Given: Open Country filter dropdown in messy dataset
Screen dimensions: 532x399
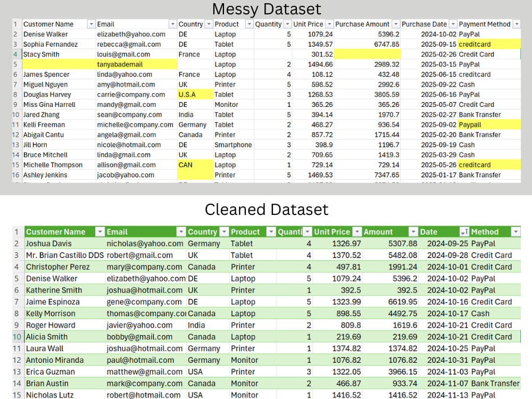Looking at the screenshot, I should [x=209, y=24].
